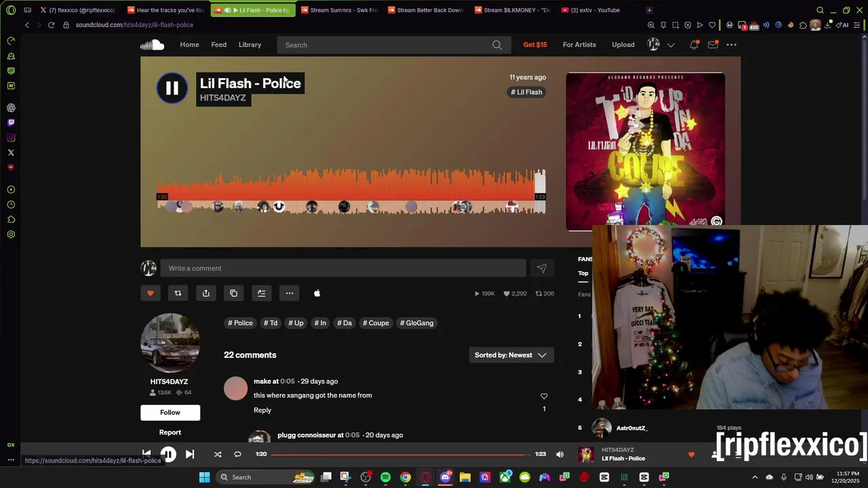Image resolution: width=868 pixels, height=488 pixels.
Task: Open the track artwork cover image
Action: [x=646, y=152]
